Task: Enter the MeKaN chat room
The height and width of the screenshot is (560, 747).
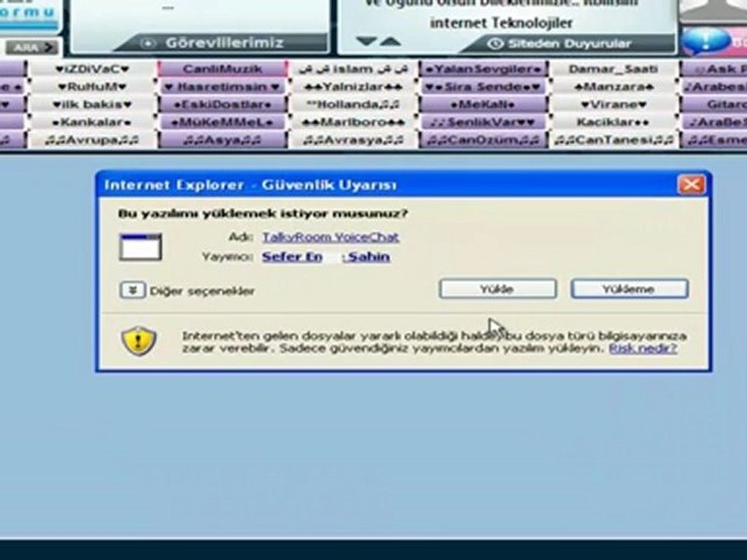Action: pyautogui.click(x=484, y=104)
